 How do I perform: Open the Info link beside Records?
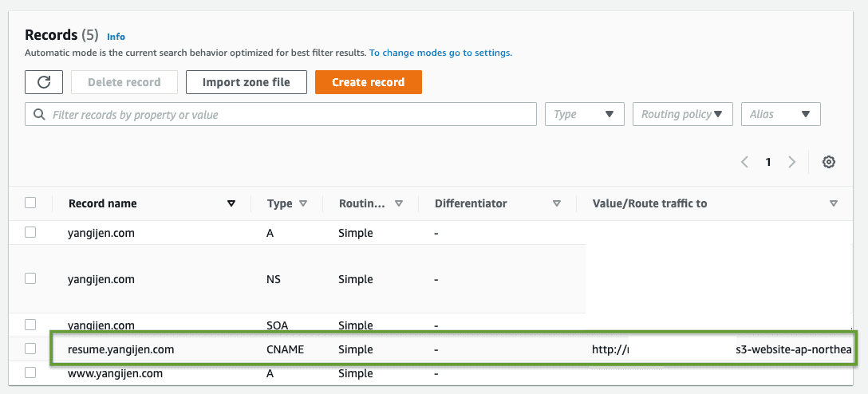pos(116,36)
